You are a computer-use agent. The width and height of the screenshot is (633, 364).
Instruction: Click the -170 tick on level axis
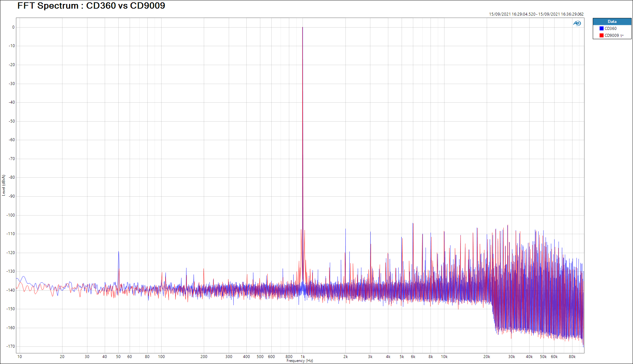11,346
